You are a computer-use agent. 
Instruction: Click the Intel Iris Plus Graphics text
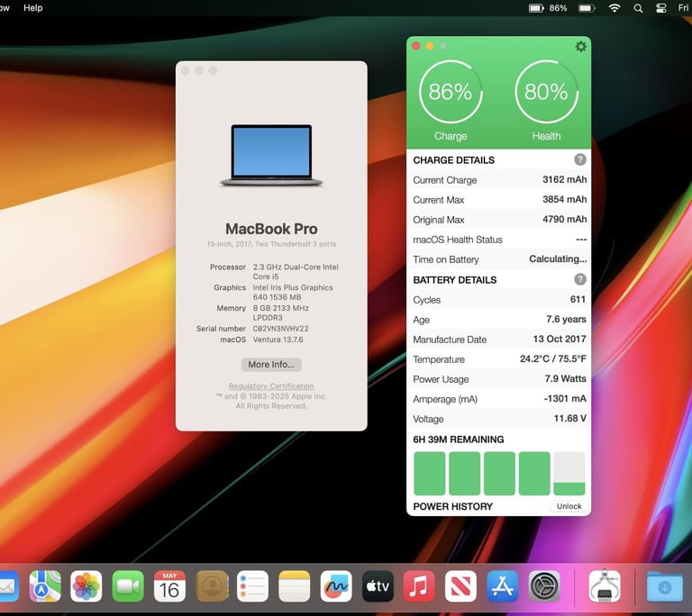pos(293,292)
